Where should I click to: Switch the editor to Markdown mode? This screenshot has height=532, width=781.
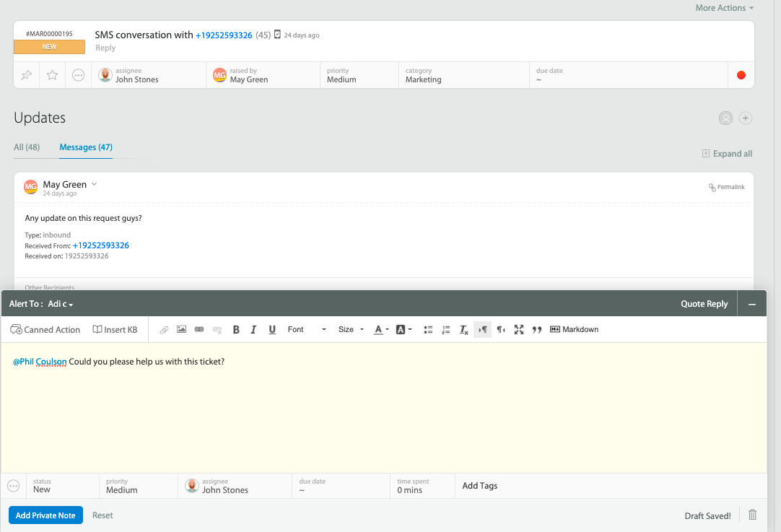tap(575, 329)
